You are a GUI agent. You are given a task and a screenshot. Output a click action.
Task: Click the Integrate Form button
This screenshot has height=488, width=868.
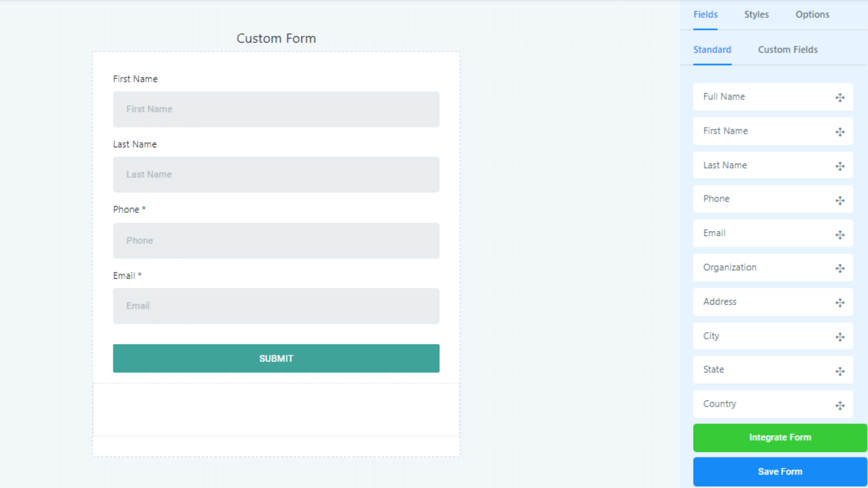click(780, 437)
